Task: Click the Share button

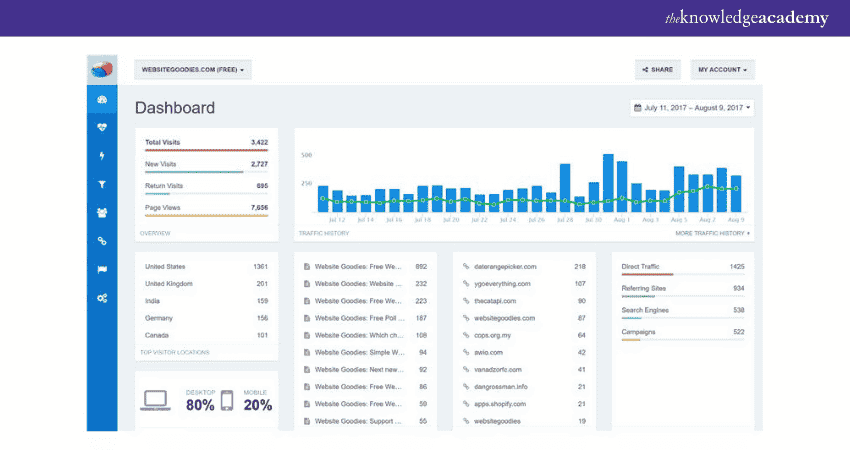Action: pyautogui.click(x=657, y=70)
